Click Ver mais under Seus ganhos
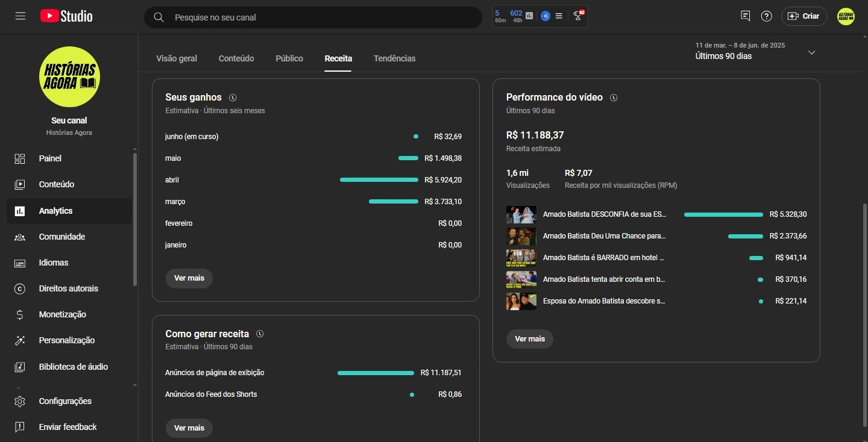This screenshot has height=442, width=868. [x=189, y=278]
